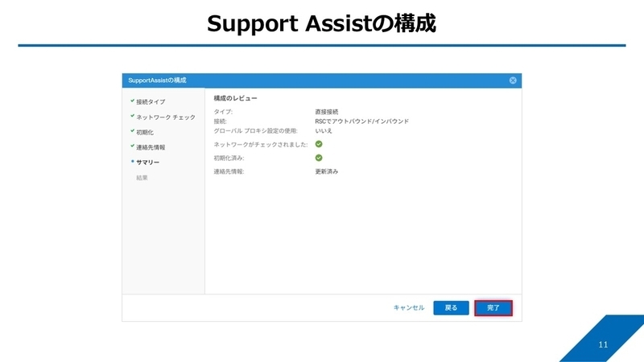Click the タイプ label
Screen dimensions: 644x362
(223, 112)
